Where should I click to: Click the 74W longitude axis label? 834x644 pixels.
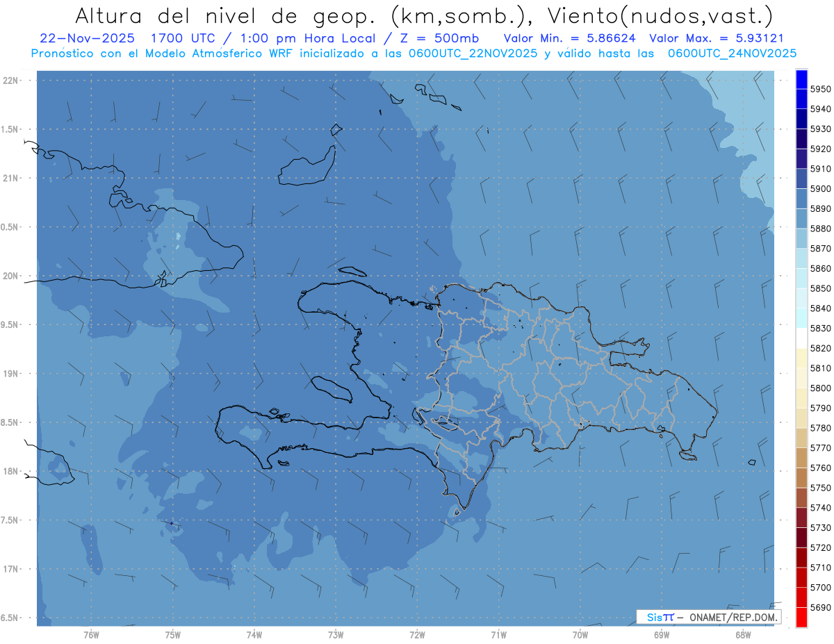(254, 635)
